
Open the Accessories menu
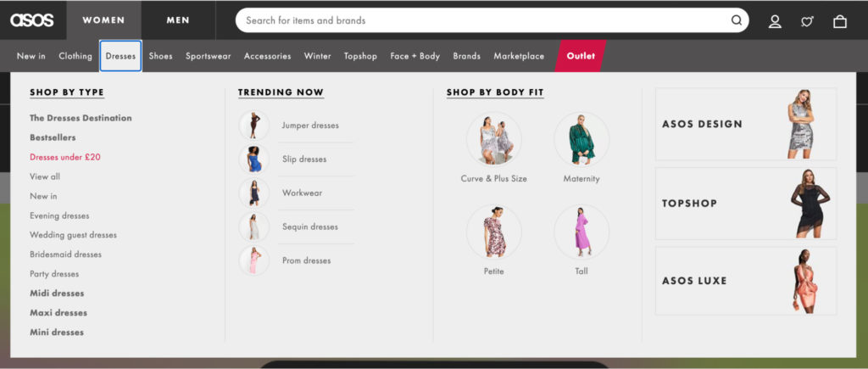pos(267,56)
